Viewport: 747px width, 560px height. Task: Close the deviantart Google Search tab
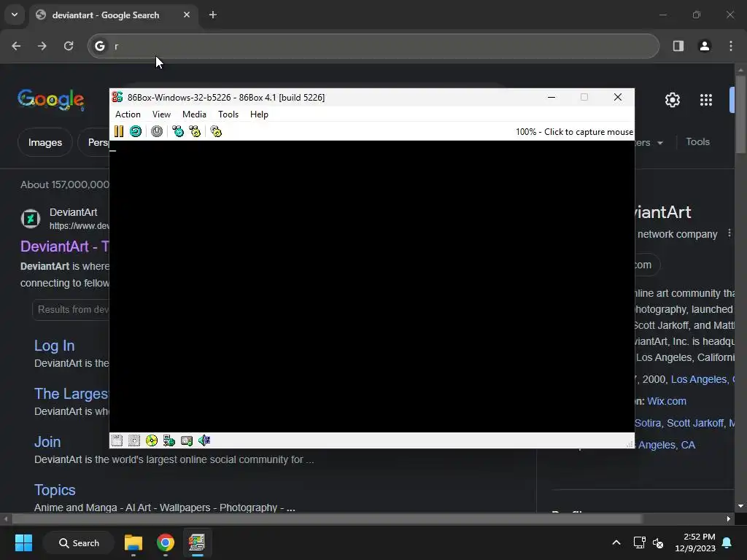pyautogui.click(x=187, y=15)
